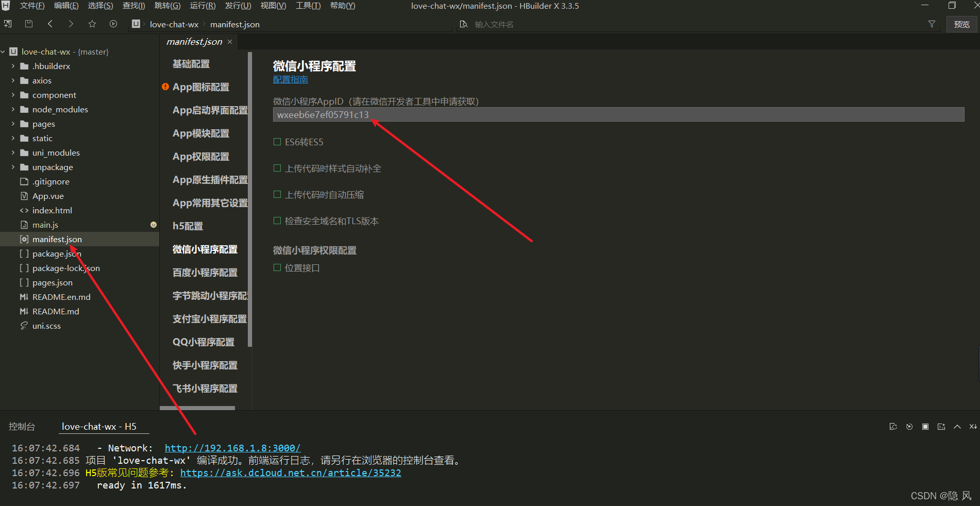
Task: Click the love-chat-wx breadcrumb segment
Action: tap(174, 24)
